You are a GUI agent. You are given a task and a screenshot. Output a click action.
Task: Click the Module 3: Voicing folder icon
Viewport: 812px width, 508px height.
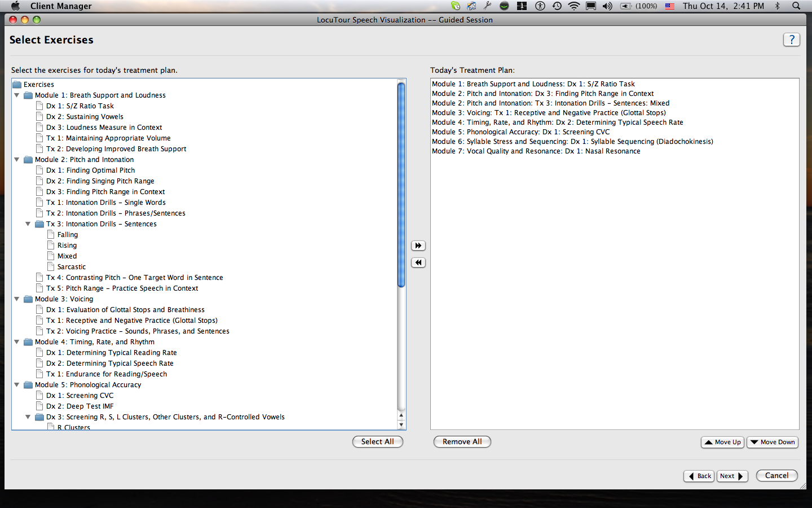point(28,299)
